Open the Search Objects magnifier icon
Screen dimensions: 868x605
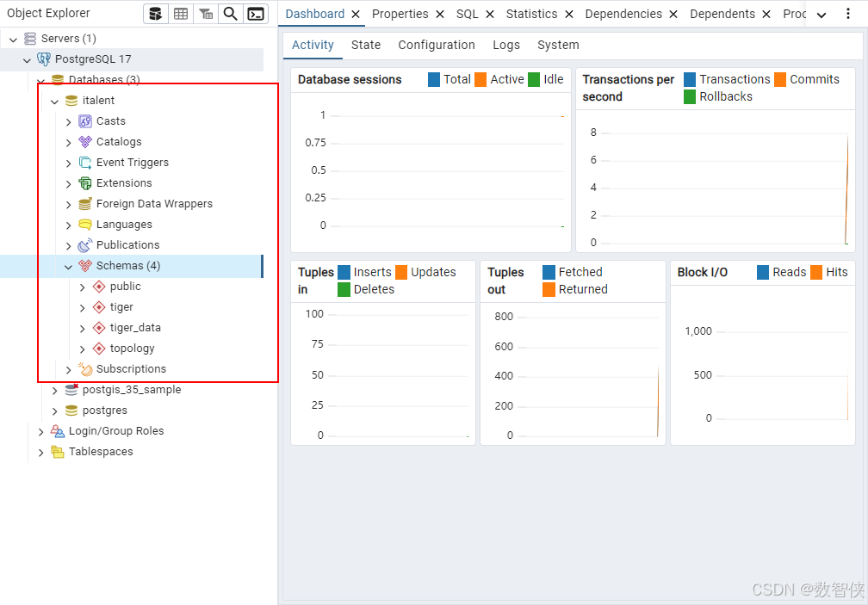230,14
